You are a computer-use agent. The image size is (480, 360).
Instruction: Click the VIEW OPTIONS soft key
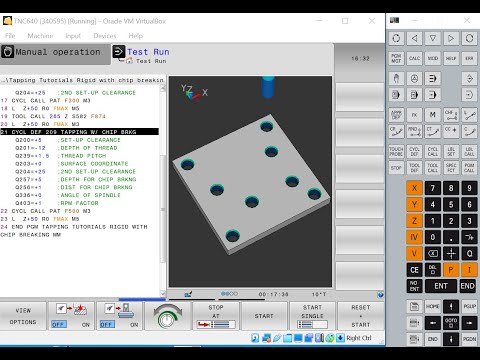click(23, 316)
